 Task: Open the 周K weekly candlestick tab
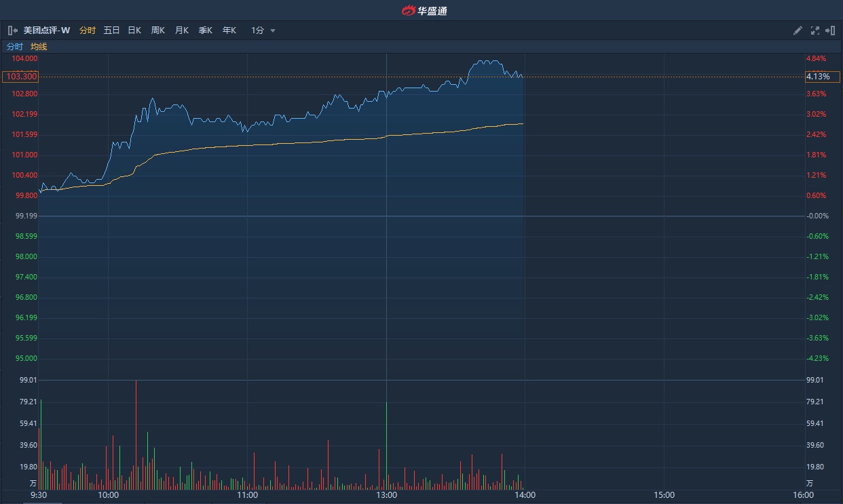pyautogui.click(x=158, y=31)
